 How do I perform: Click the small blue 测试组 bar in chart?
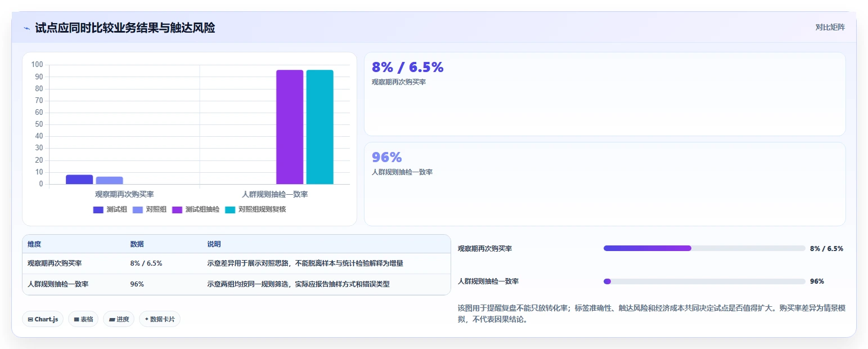tap(79, 180)
